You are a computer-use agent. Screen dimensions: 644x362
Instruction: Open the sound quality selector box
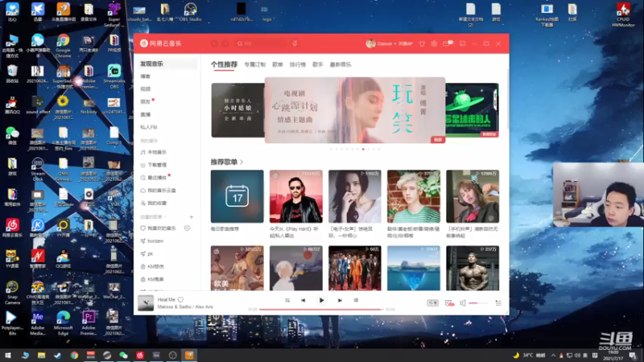(432, 303)
